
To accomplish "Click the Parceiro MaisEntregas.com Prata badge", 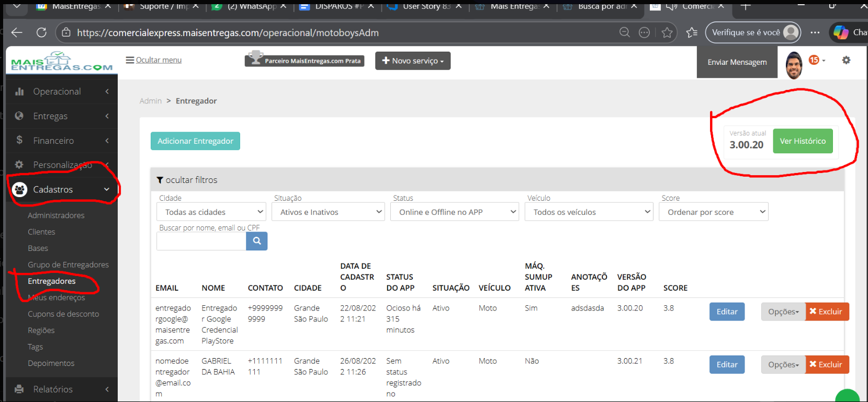I will (305, 60).
